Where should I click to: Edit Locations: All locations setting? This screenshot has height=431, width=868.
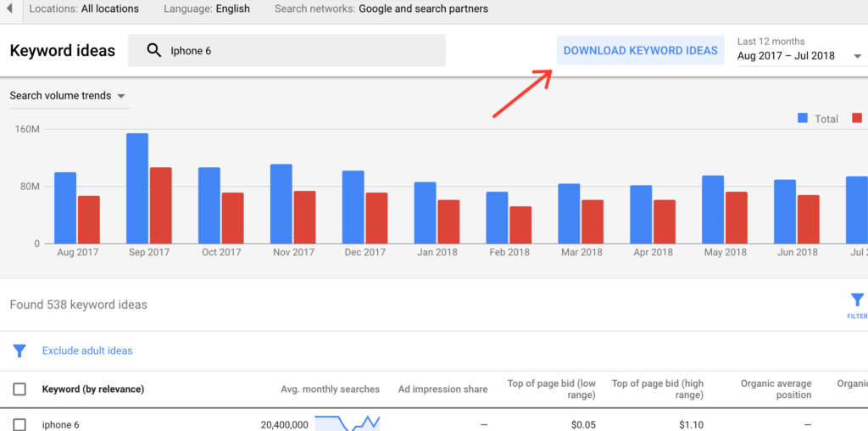pyautogui.click(x=84, y=8)
